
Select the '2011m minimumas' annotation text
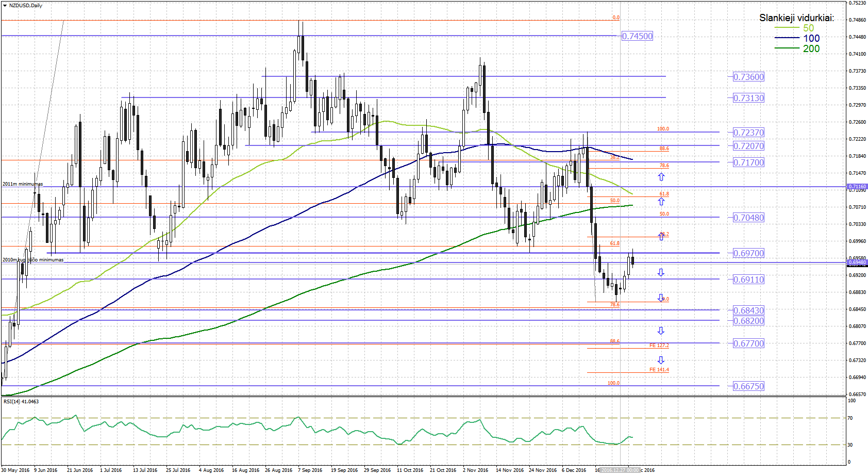click(23, 184)
